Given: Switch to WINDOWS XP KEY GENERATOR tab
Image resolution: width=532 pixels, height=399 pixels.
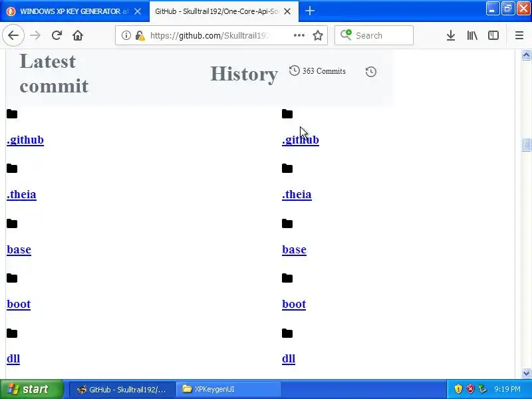Looking at the screenshot, I should pyautogui.click(x=74, y=11).
